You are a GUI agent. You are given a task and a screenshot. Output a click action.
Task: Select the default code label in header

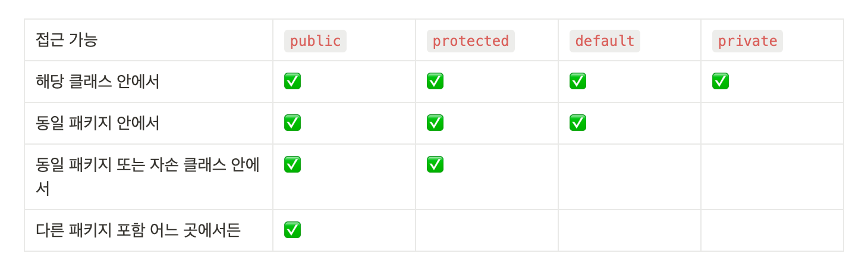[605, 41]
